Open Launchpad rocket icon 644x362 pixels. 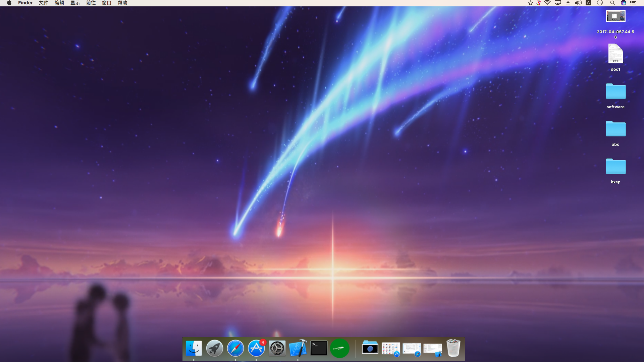215,349
